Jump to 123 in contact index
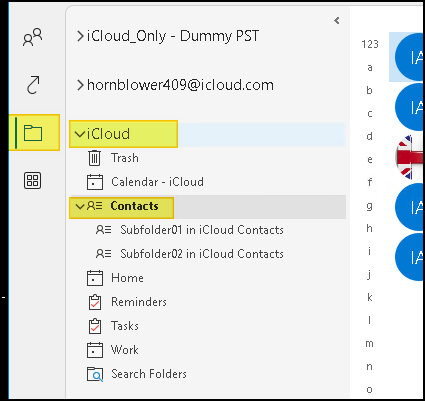The height and width of the screenshot is (401, 425). [x=370, y=44]
